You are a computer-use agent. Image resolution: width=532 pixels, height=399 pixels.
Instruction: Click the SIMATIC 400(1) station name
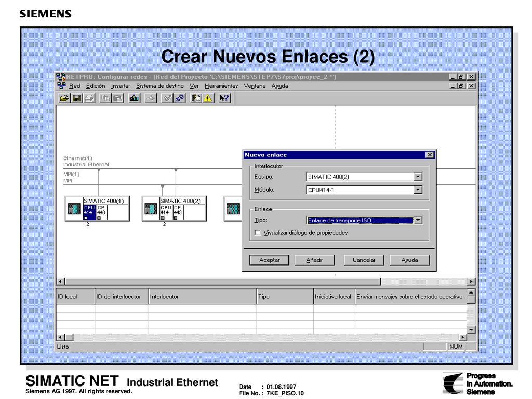(104, 201)
